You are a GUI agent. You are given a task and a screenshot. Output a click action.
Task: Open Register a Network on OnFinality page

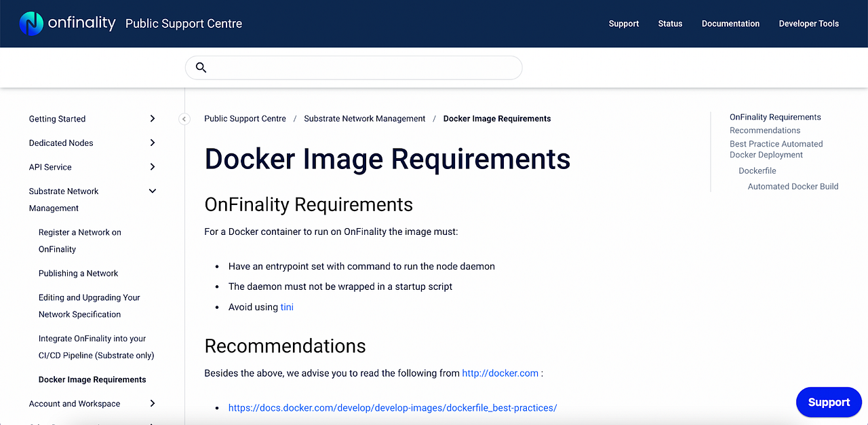click(80, 240)
